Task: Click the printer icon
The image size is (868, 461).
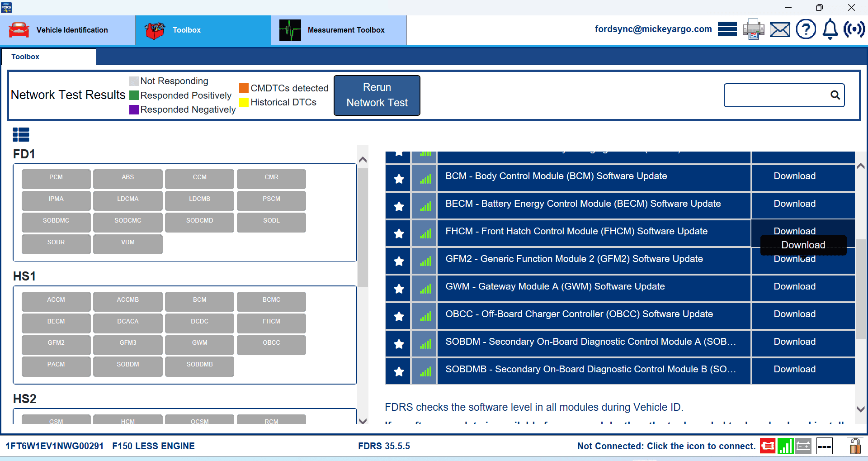Action: click(x=753, y=29)
